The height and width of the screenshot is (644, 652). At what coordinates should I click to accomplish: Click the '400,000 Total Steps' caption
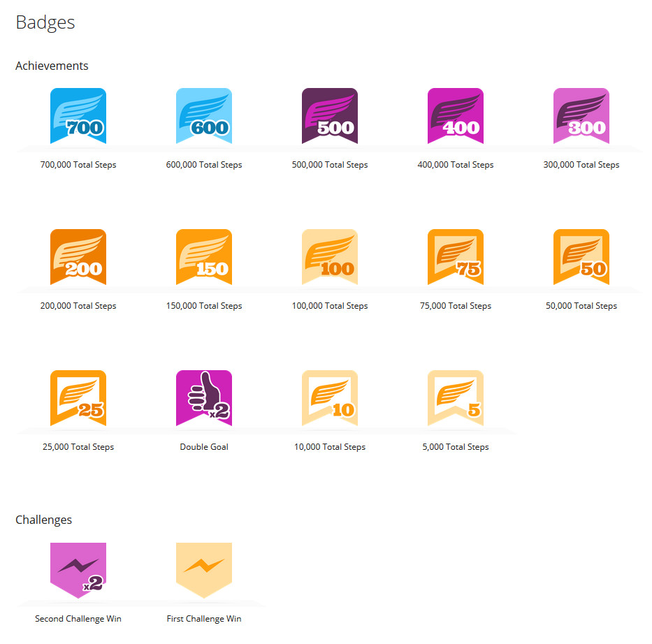tap(456, 165)
